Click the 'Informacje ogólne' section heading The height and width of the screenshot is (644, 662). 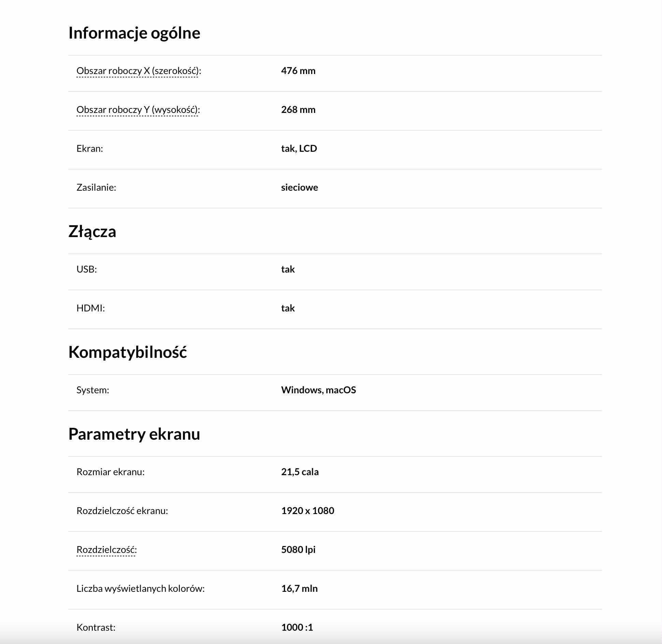pos(134,33)
